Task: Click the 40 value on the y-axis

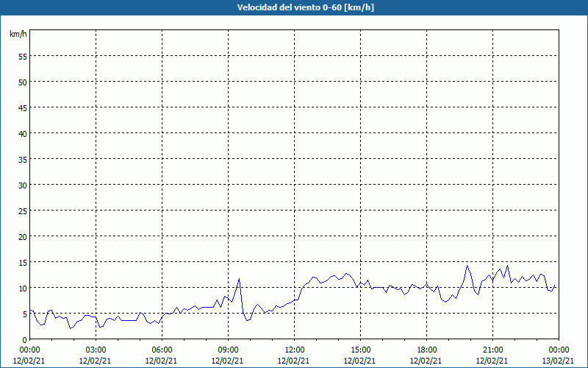Action: pyautogui.click(x=23, y=134)
